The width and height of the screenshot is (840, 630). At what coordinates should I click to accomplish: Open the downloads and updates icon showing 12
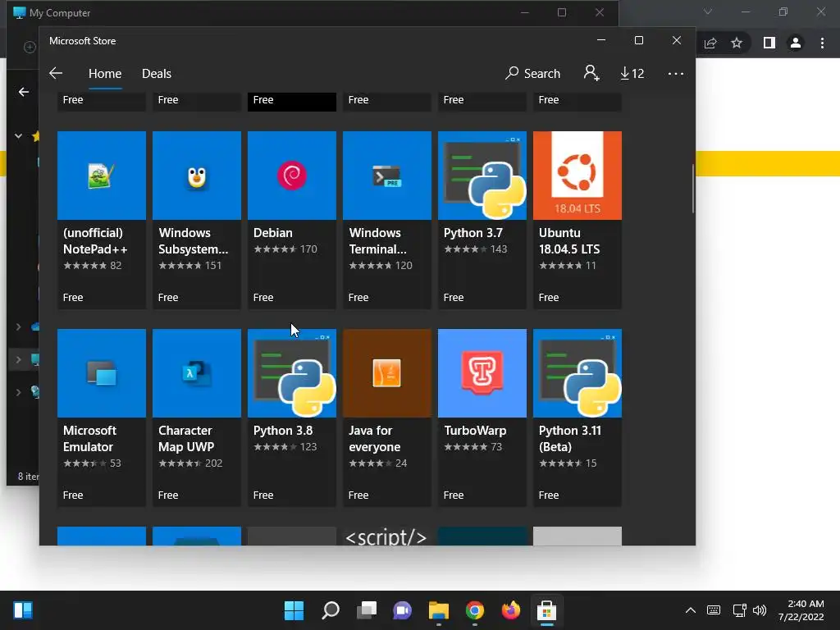(x=632, y=73)
